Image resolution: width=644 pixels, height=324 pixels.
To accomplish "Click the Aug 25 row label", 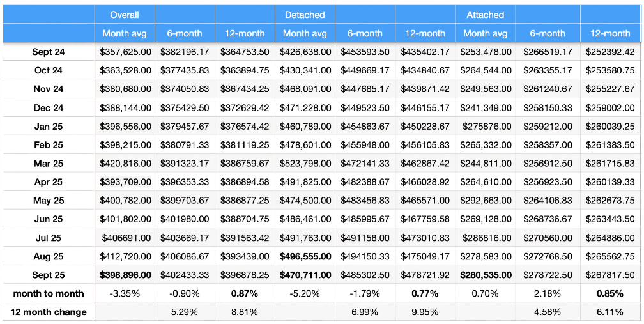I will (49, 257).
